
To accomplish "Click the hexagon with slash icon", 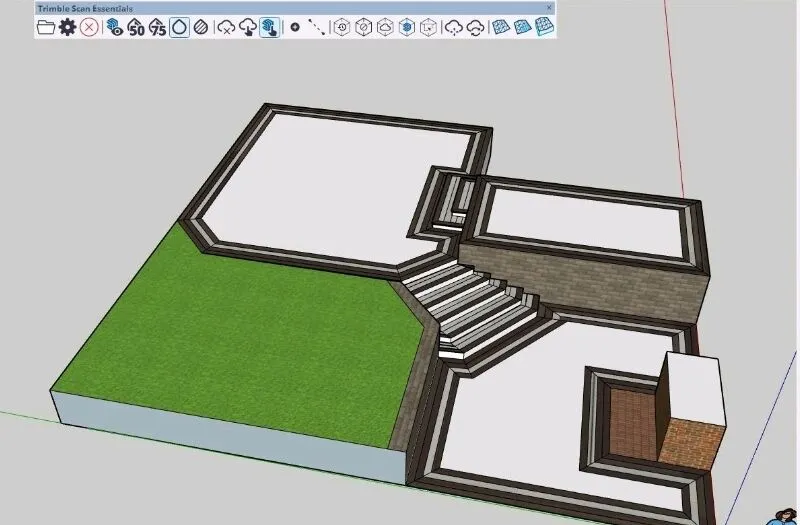I will pos(363,27).
